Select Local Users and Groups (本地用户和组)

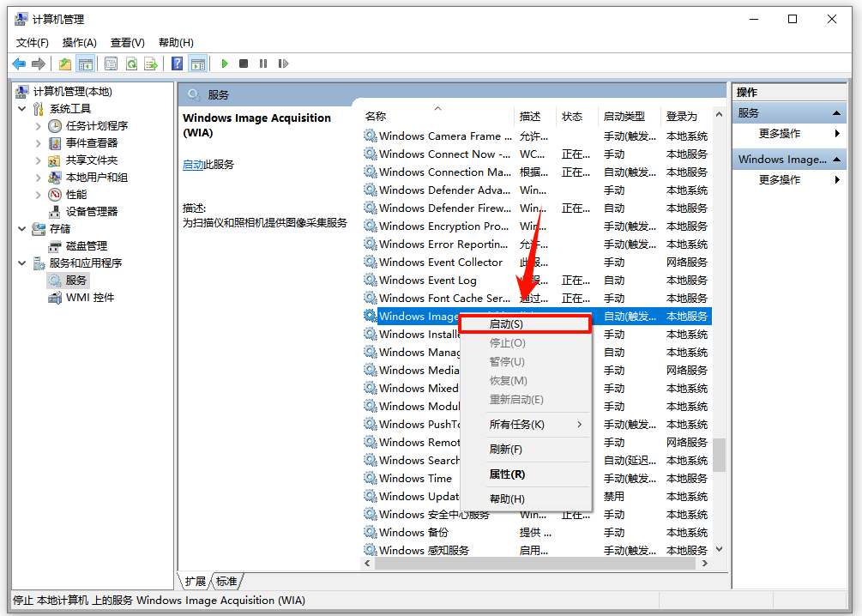(x=97, y=177)
